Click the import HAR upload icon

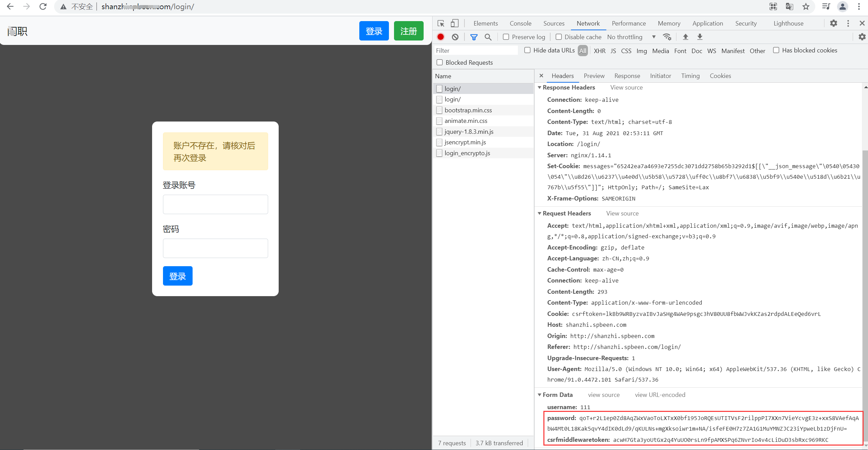tap(686, 37)
